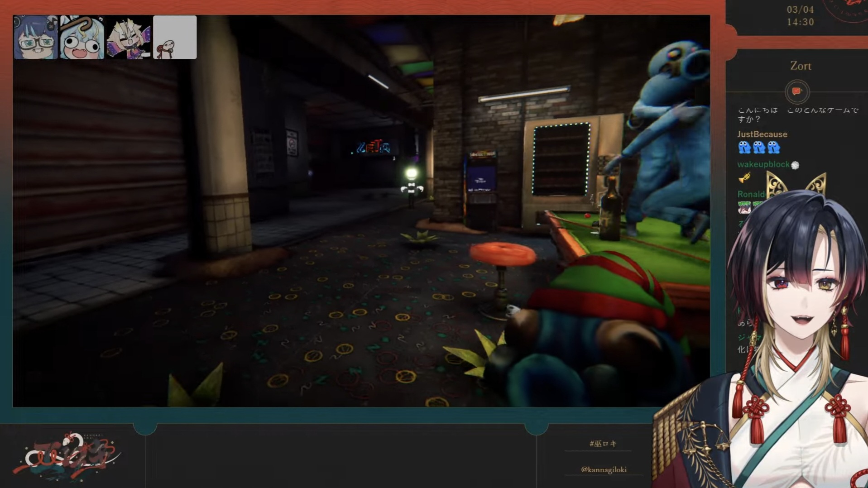
Task: Click the light-blue surprised face avatar
Action: pos(82,38)
